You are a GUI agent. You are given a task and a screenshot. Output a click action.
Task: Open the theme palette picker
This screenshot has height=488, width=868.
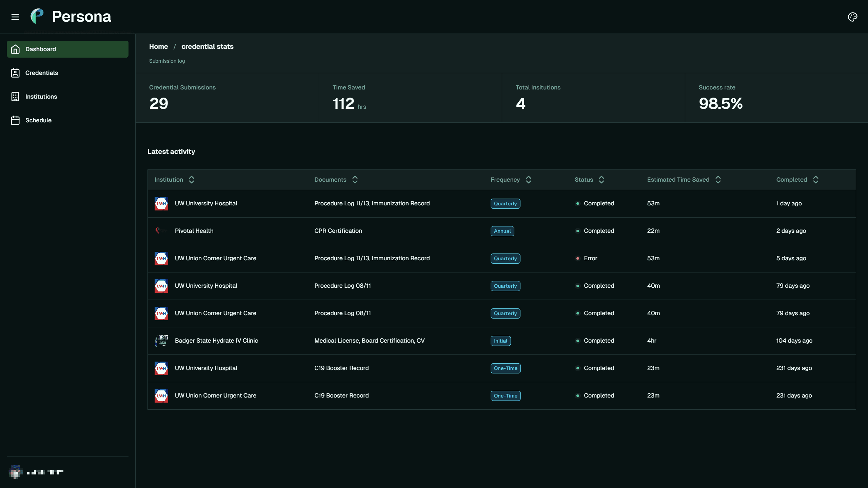click(852, 17)
